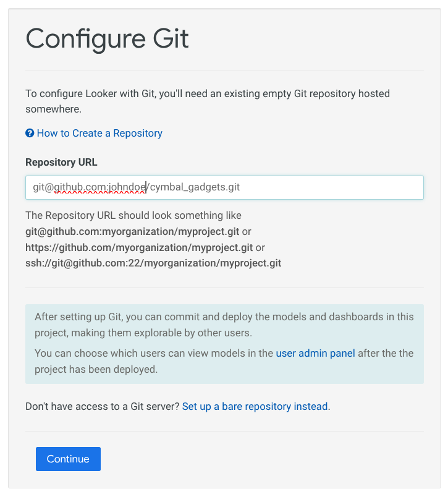Click the red-underlined github.com:johndoe text in the field
This screenshot has width=448, height=502.
point(99,187)
